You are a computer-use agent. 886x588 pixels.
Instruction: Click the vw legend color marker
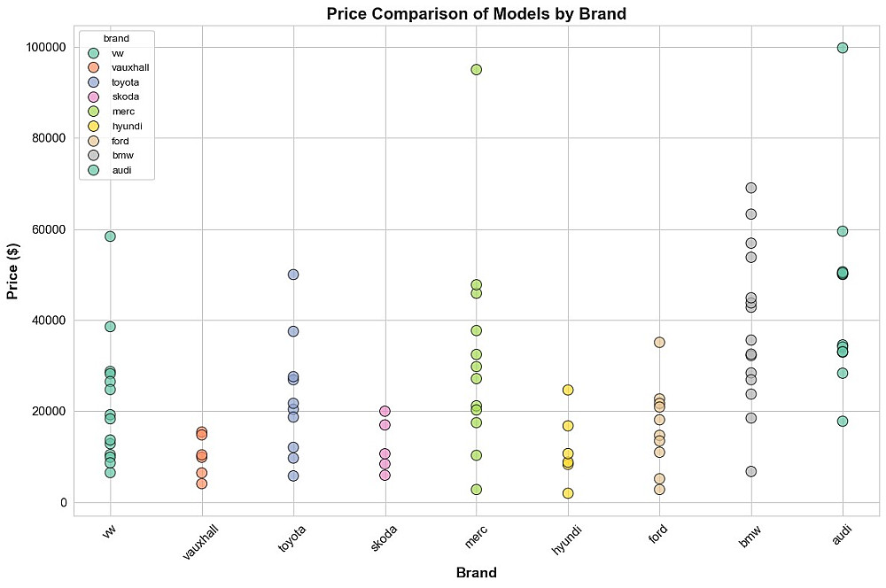[x=93, y=53]
